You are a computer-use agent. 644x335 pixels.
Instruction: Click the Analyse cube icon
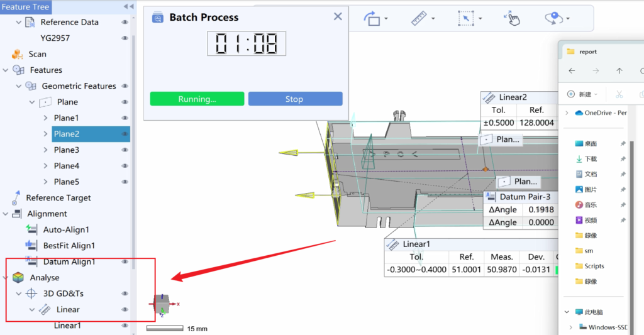coord(18,278)
